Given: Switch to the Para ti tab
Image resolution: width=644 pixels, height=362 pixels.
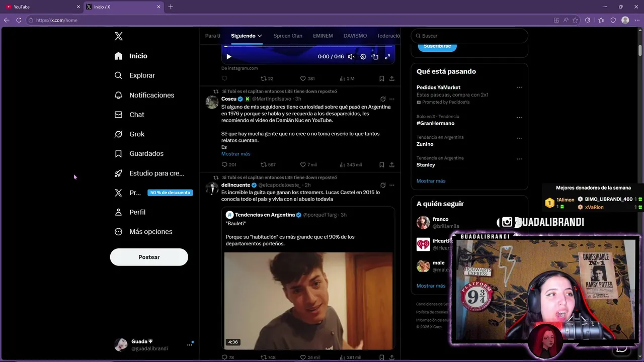Looking at the screenshot, I should click(213, 36).
